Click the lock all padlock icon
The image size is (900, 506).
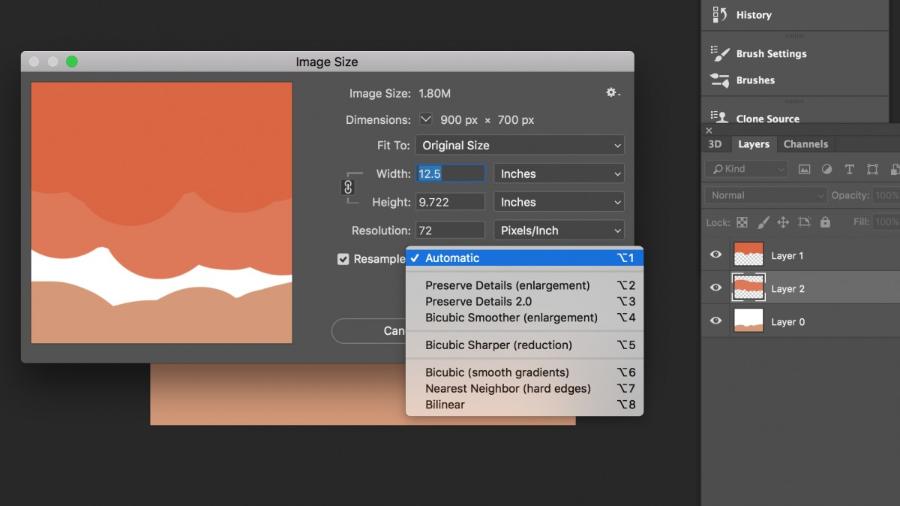[825, 222]
